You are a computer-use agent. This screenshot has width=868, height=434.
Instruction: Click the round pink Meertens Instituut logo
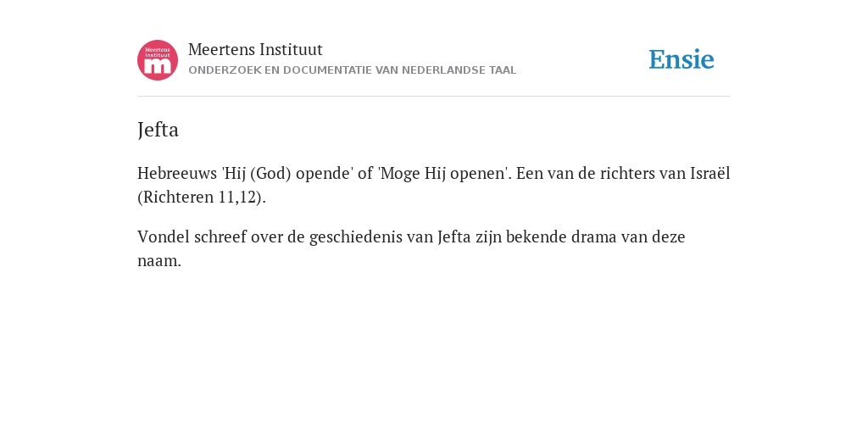(x=158, y=60)
